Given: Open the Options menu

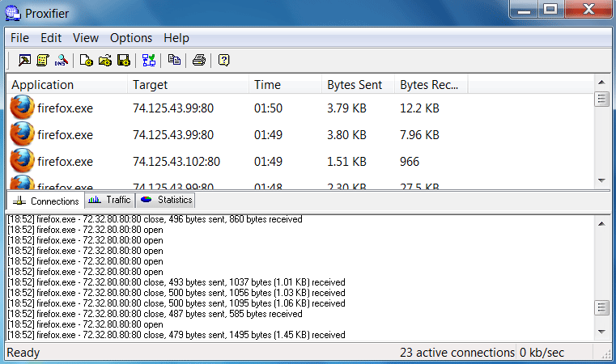Looking at the screenshot, I should tap(131, 38).
